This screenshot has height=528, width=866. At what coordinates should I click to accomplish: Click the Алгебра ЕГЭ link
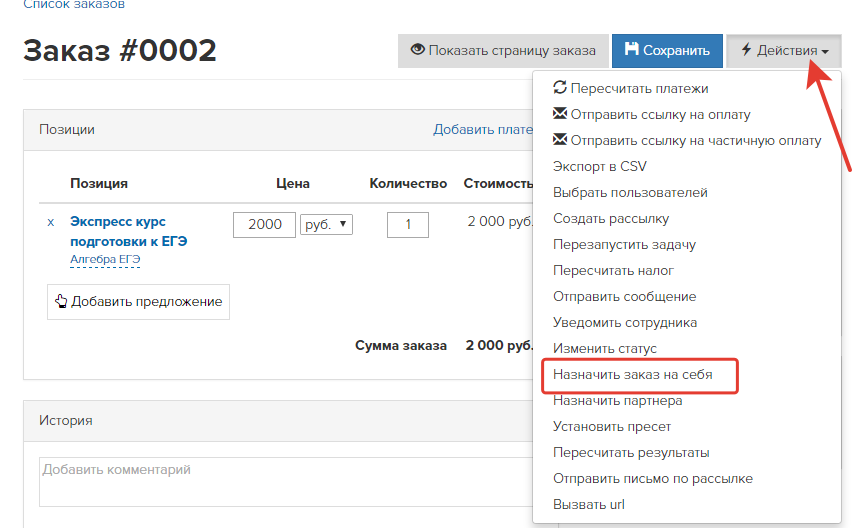(105, 259)
